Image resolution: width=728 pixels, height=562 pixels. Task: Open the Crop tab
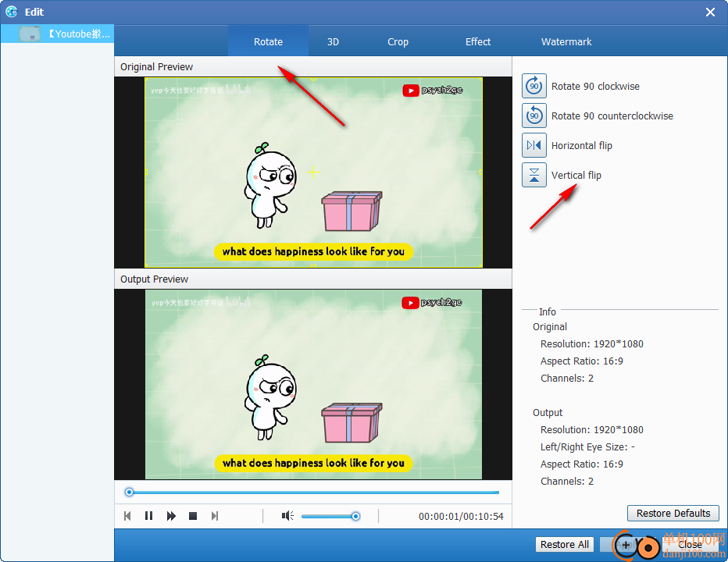398,42
